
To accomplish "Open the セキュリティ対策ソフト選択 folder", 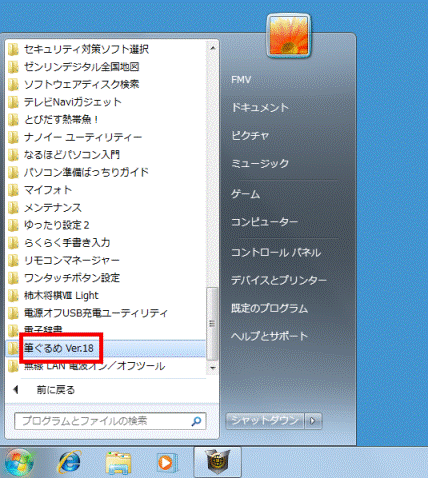I will coord(106,49).
